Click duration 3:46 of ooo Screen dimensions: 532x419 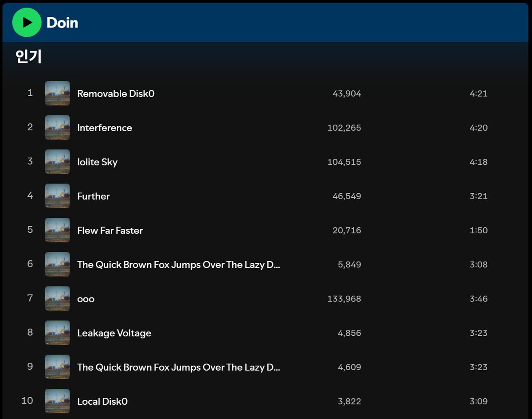click(x=479, y=299)
